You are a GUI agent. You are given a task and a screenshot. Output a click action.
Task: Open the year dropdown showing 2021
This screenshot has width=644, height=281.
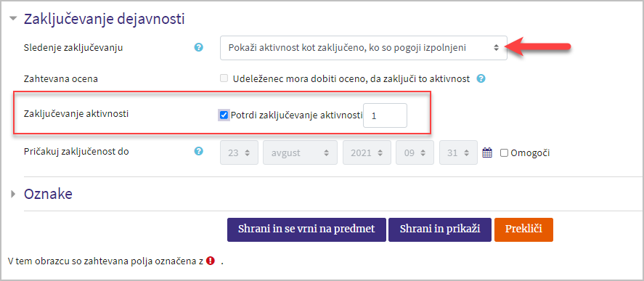367,152
